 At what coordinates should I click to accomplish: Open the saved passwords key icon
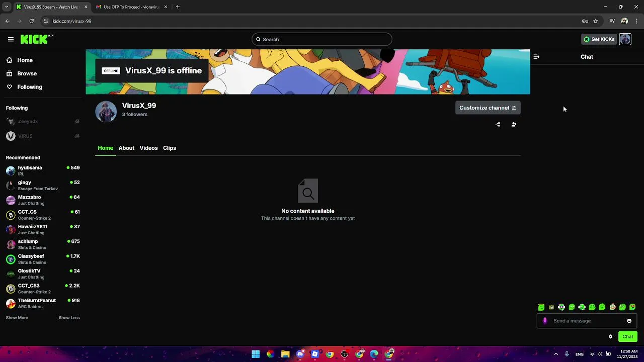[585, 21]
